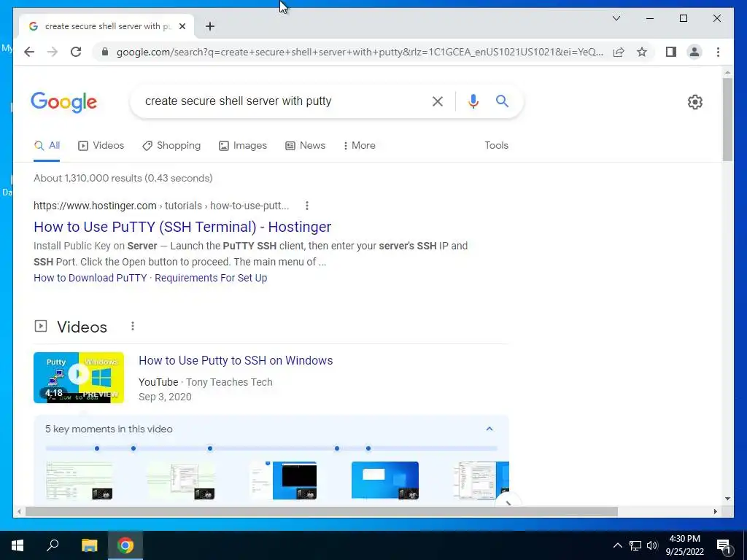Image resolution: width=747 pixels, height=560 pixels.
Task: Switch to the Videos tab
Action: (101, 146)
